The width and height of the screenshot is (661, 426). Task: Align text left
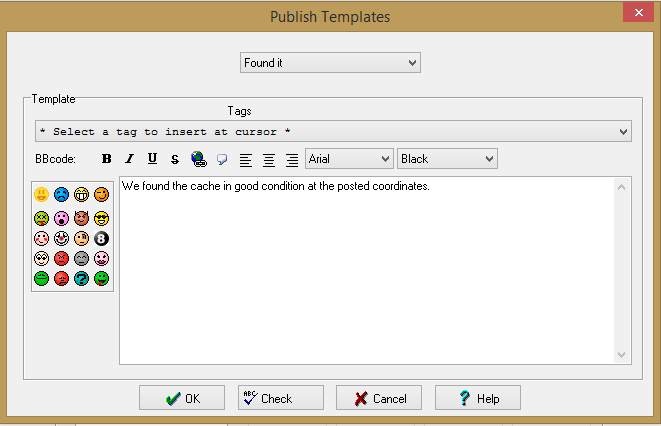[x=246, y=160]
